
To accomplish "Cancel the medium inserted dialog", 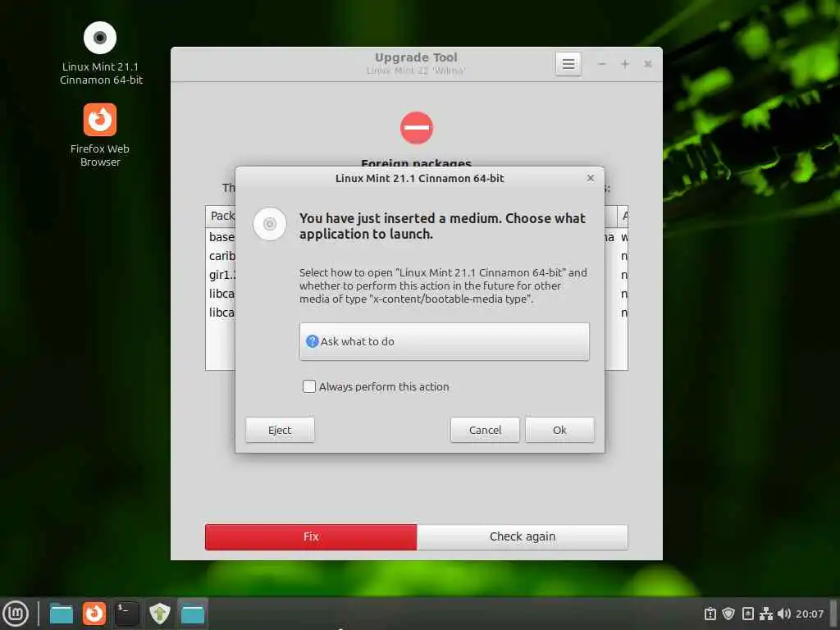I will coord(485,430).
